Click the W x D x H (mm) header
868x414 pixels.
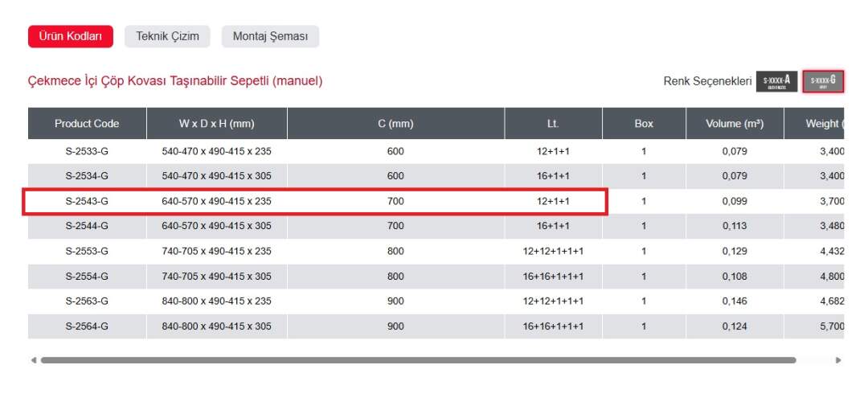pos(216,124)
